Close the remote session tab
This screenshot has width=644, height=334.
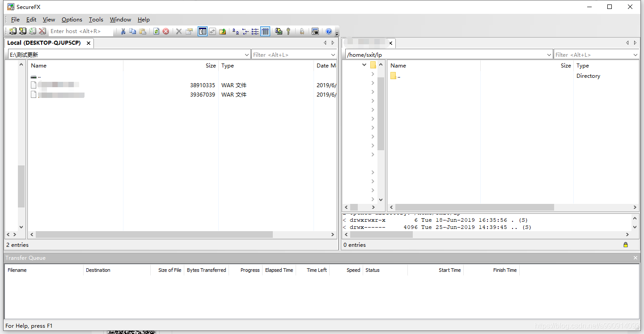[x=390, y=43]
